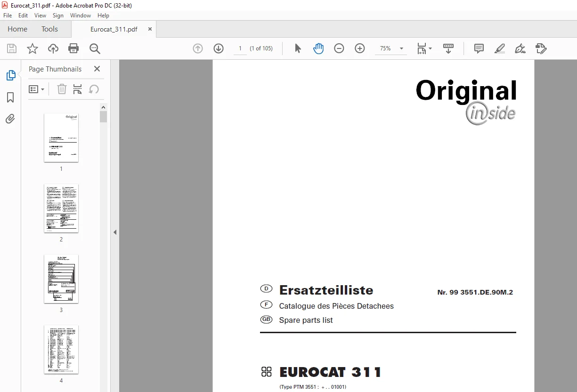Click "Nr. 99 3551.DE.90M.2" text
Viewport: 577px width, 392px height.
475,292
